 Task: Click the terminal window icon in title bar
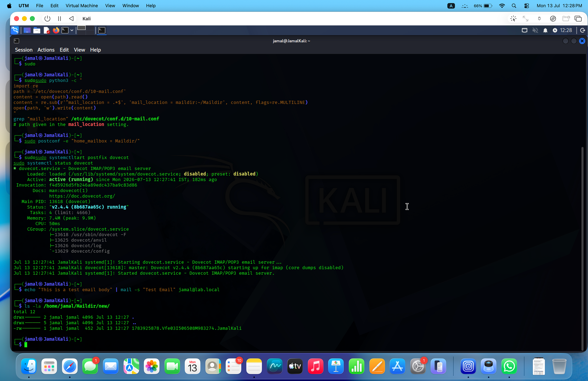tap(17, 41)
